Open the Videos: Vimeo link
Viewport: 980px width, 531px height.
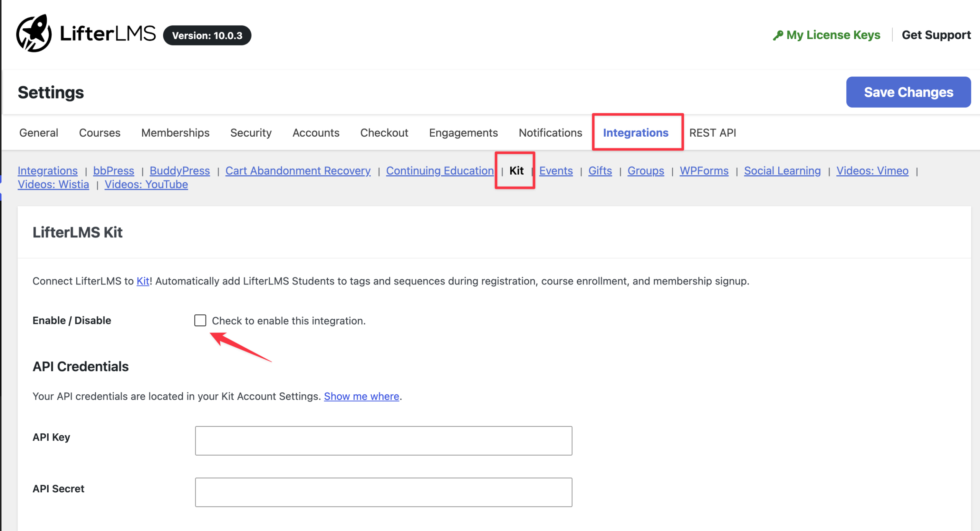[x=872, y=170]
